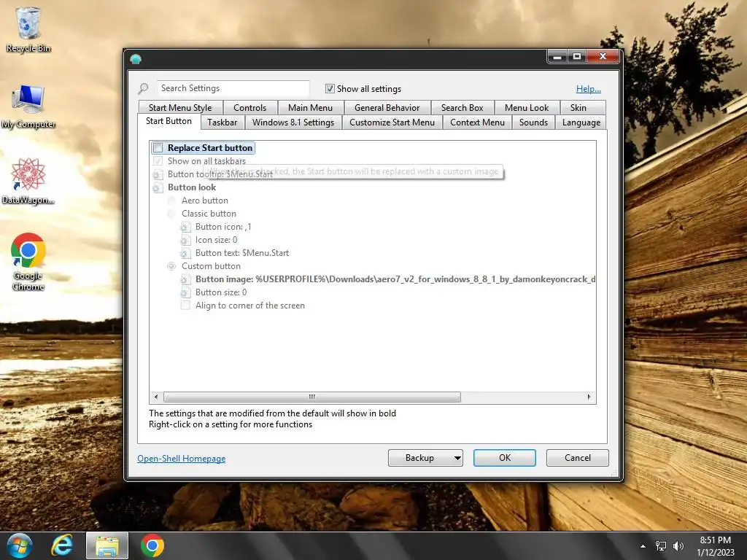Confirm with the OK button
The width and height of the screenshot is (747, 560).
pos(505,458)
